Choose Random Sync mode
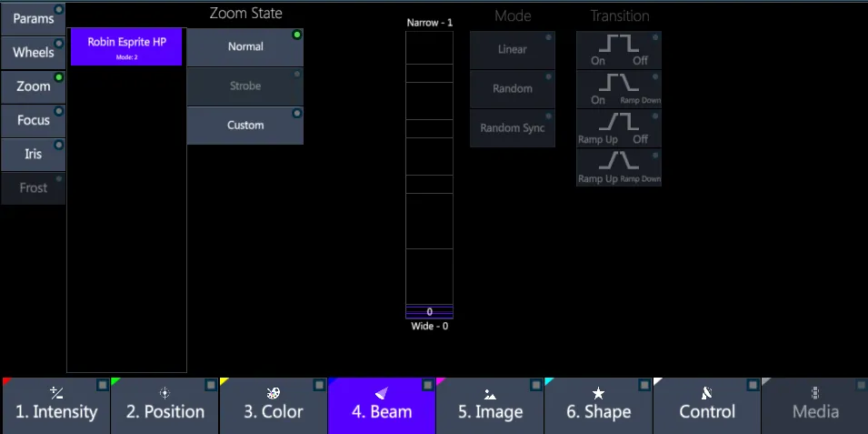The width and height of the screenshot is (868, 434). point(513,128)
